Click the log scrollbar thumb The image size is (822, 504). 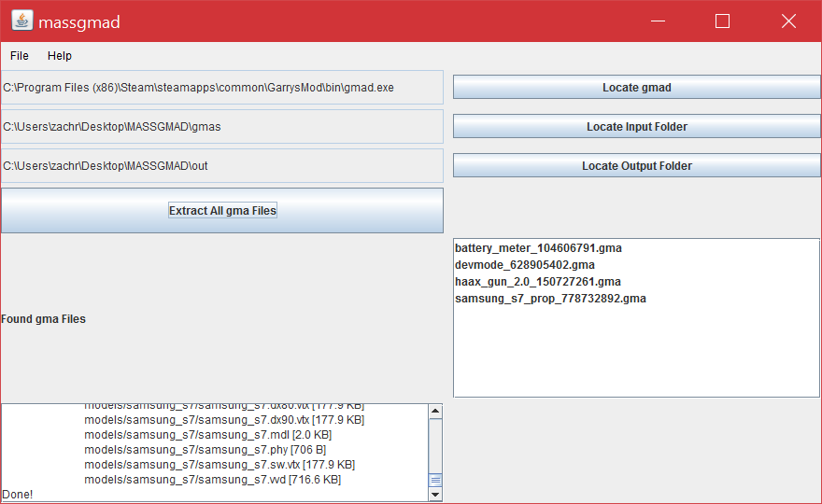[x=435, y=481]
